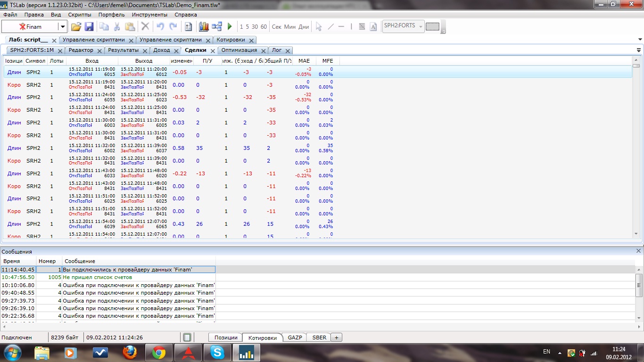Switch the timeframe base to Дни
Viewport: 644px width, 362px height.
[x=304, y=27]
